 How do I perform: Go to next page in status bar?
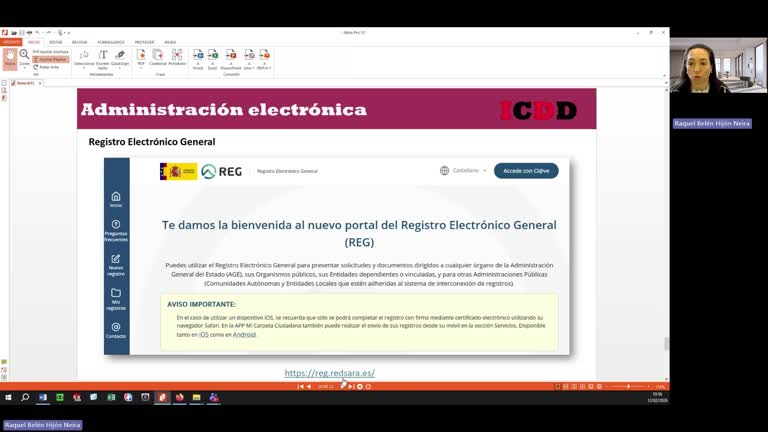[x=343, y=386]
